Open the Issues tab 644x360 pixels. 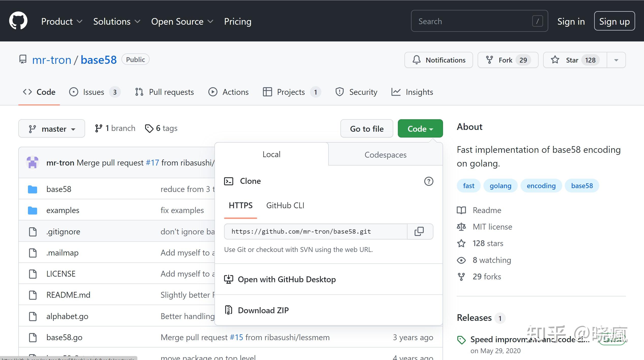[94, 92]
